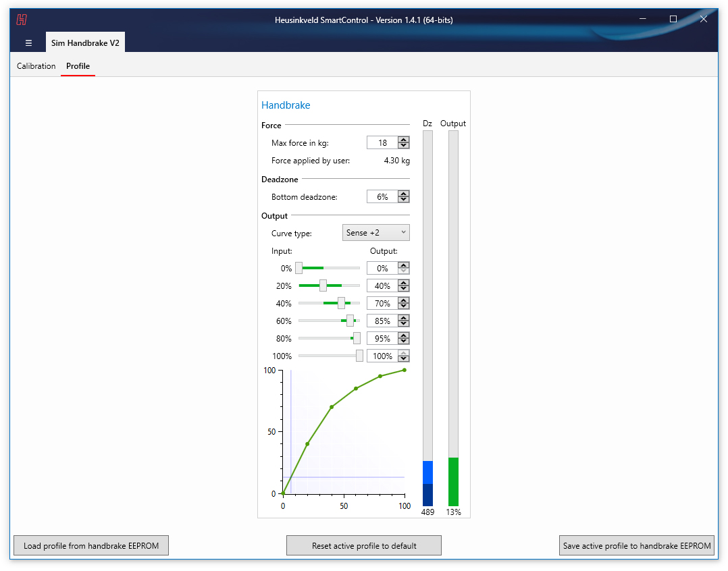Screen dimensions: 728x571
Task: Open the hamburger menu
Action: pyautogui.click(x=28, y=43)
